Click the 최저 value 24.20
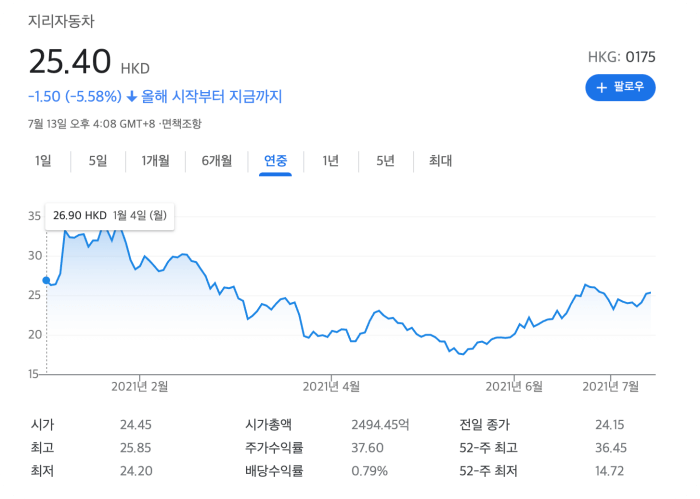This screenshot has width=700, height=499. (x=136, y=471)
